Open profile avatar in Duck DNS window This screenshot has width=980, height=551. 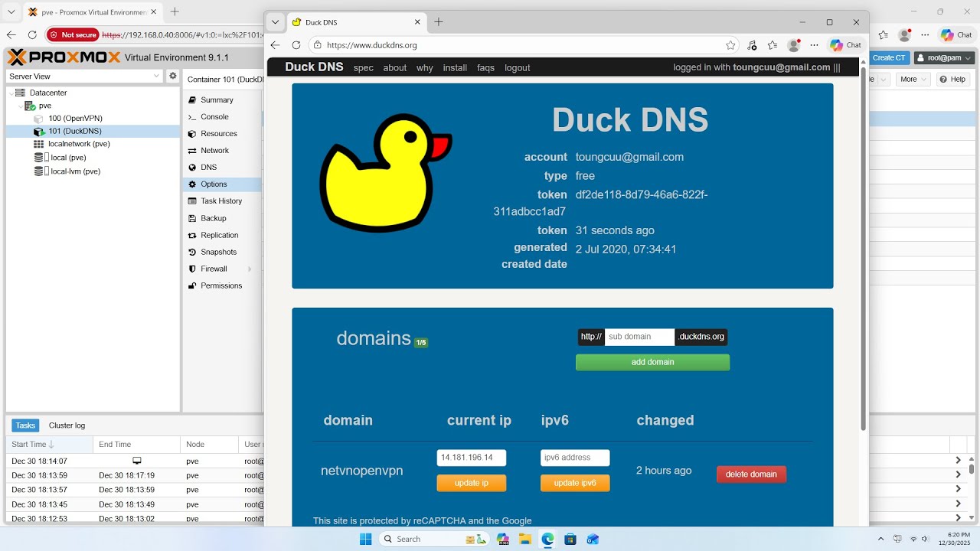click(794, 45)
